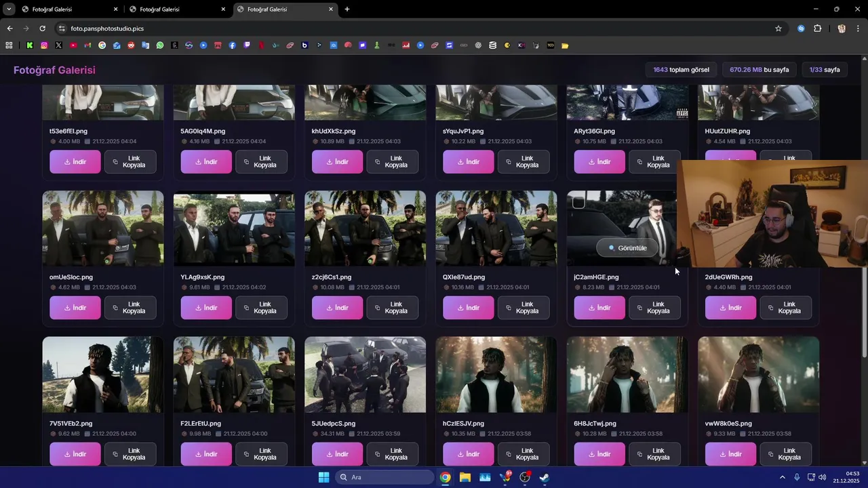The image size is (868, 488).
Task: Open Chrome three-dot menu
Action: (859, 28)
